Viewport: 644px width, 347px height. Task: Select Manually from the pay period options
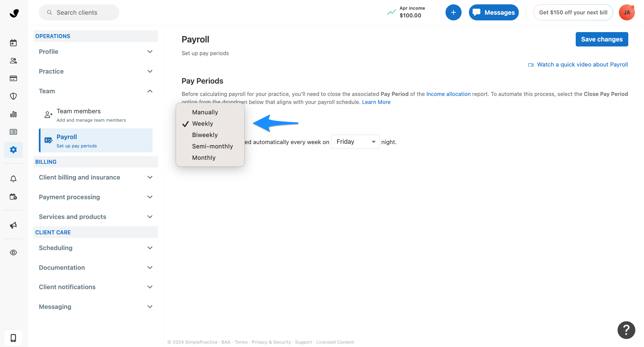pyautogui.click(x=205, y=112)
